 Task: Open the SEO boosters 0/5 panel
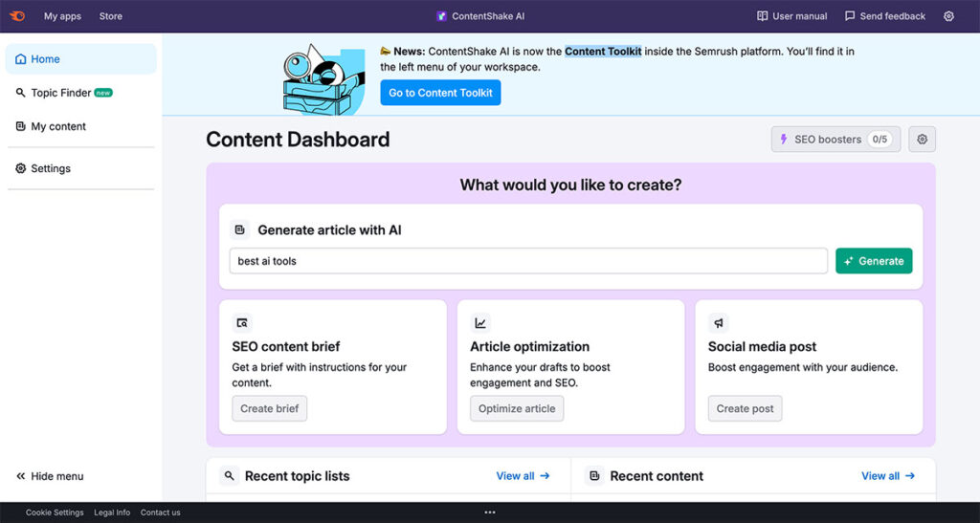tap(835, 140)
